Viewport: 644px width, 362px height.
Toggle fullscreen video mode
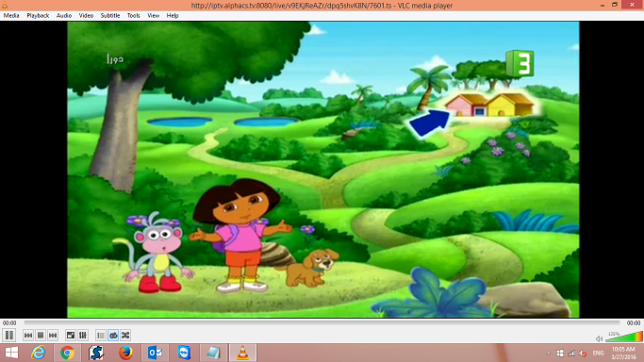tap(71, 336)
